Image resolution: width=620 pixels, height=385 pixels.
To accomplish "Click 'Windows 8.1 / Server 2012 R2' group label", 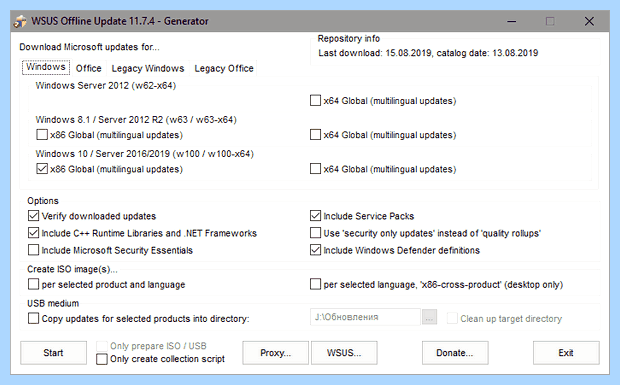I will pos(136,119).
